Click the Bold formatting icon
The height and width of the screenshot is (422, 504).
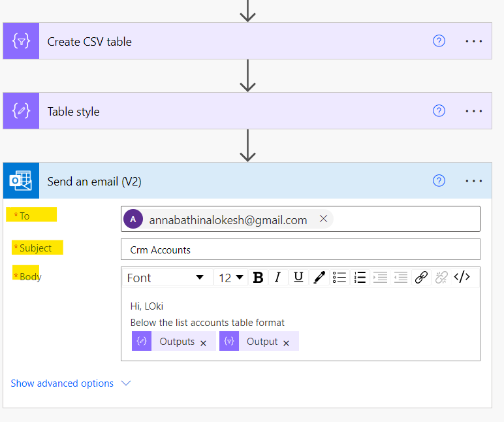pos(258,277)
